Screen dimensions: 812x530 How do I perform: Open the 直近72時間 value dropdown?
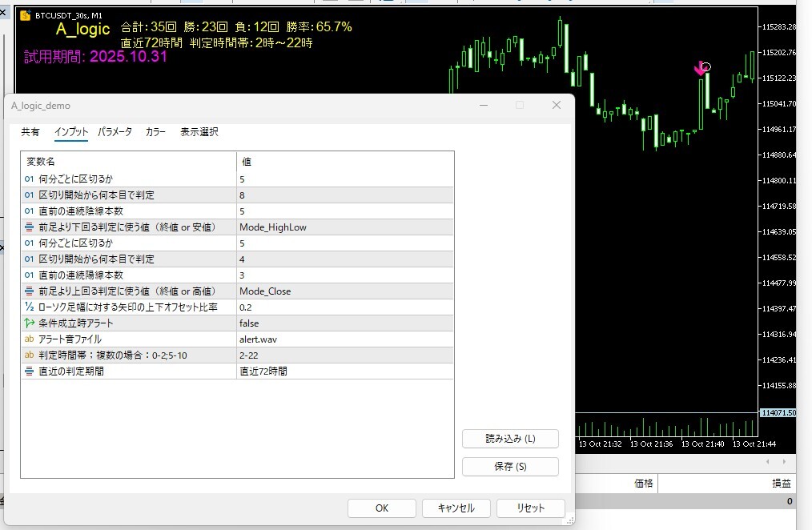click(345, 371)
